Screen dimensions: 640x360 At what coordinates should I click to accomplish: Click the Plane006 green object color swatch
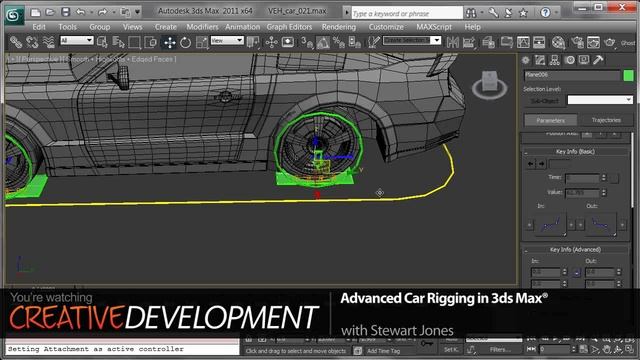[628, 75]
